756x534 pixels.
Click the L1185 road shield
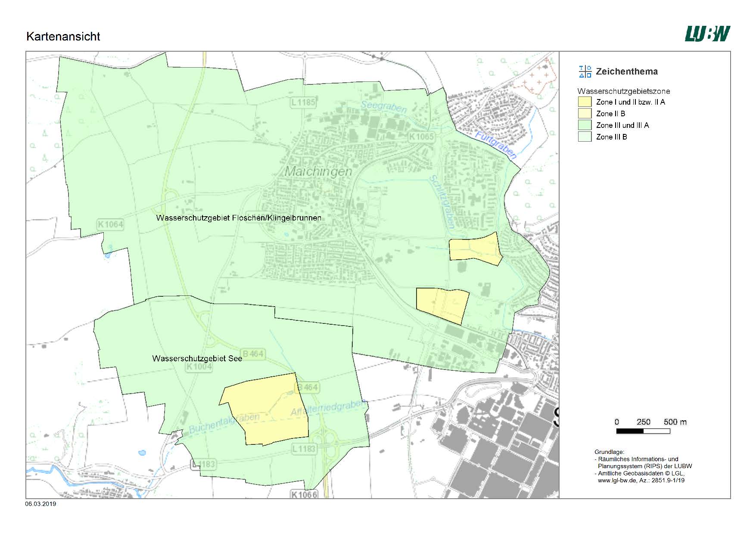[303, 102]
